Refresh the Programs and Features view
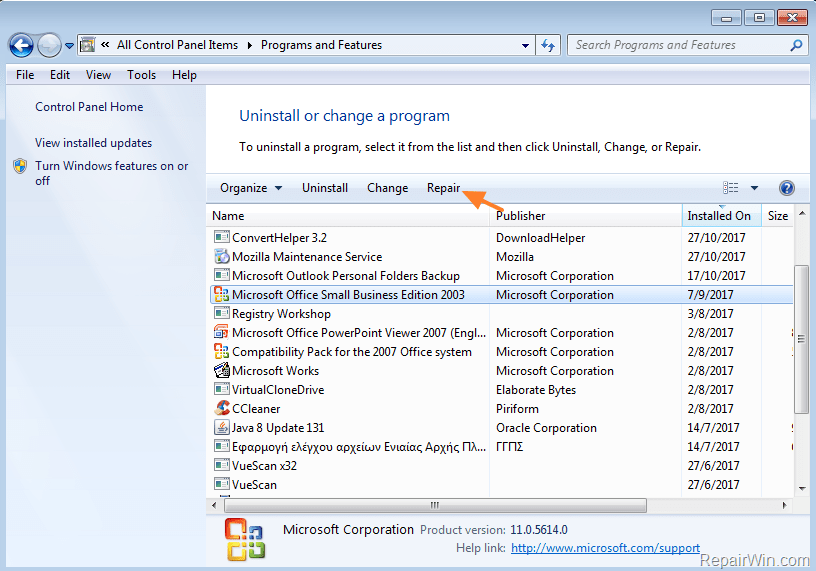The height and width of the screenshot is (571, 816). (548, 46)
